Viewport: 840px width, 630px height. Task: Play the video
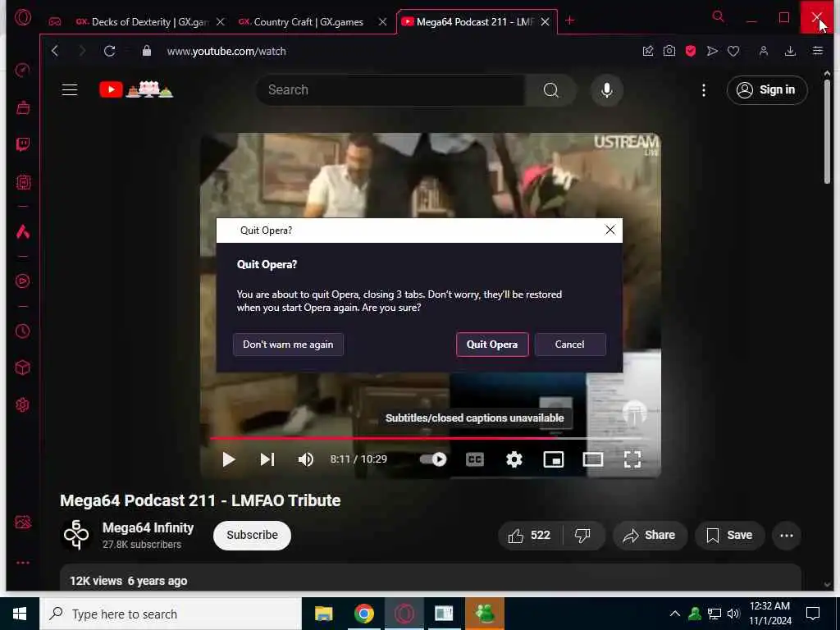pos(229,459)
